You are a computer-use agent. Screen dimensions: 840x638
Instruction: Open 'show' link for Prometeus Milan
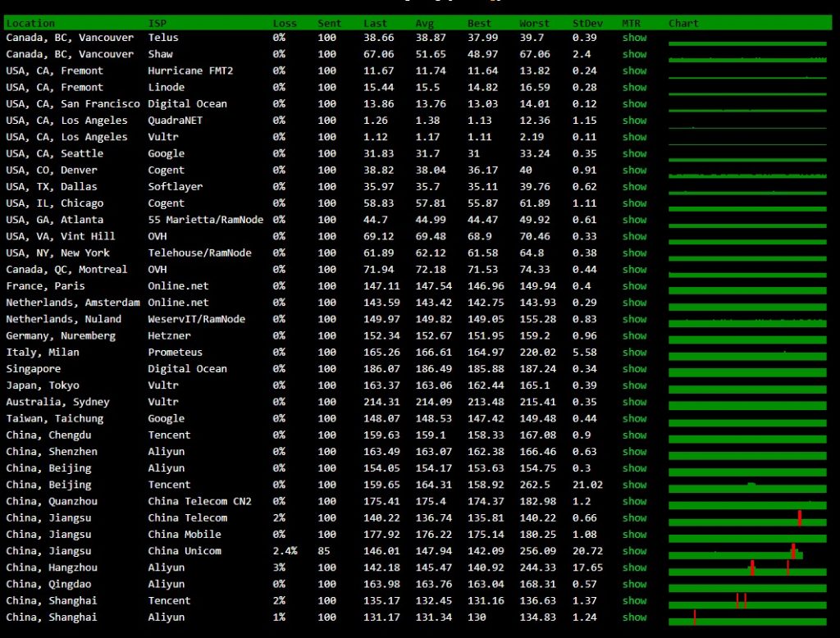point(634,353)
